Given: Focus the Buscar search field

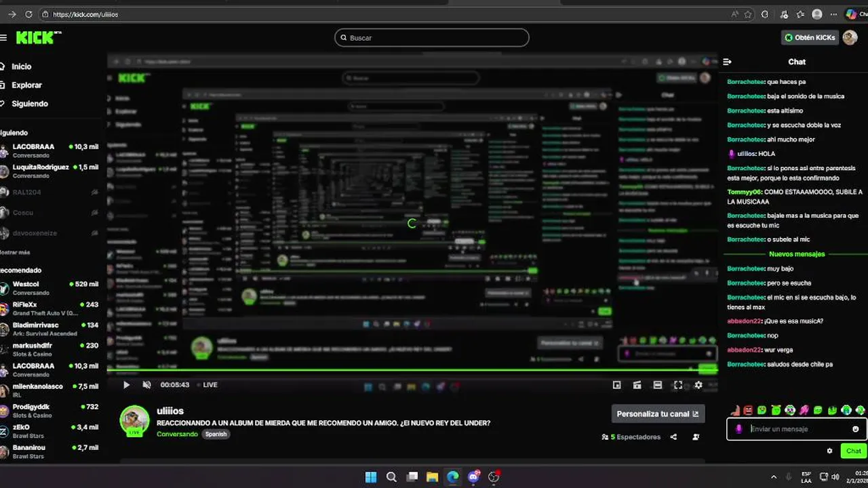Looking at the screenshot, I should pos(431,38).
